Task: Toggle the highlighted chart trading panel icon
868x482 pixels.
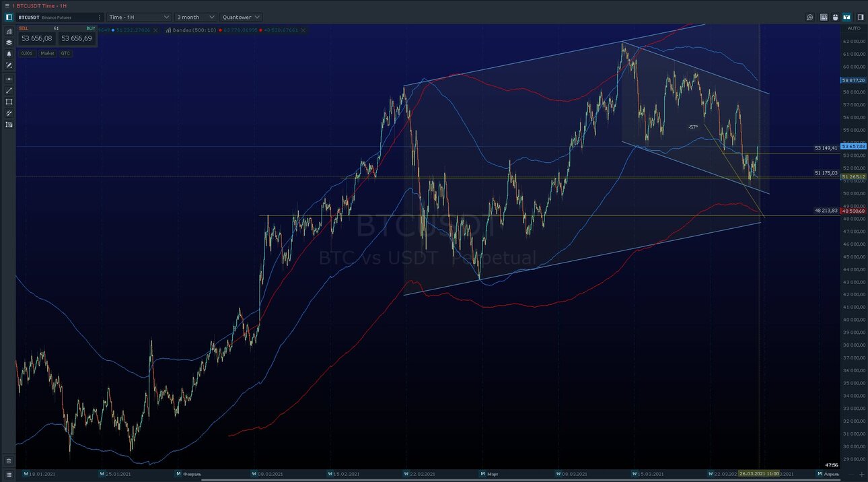Action: click(847, 17)
